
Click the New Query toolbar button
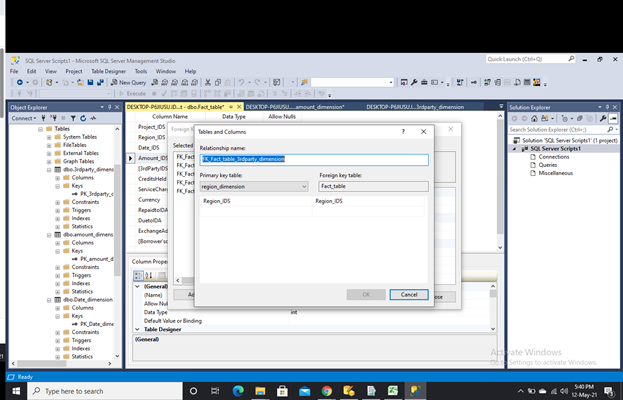[x=128, y=82]
